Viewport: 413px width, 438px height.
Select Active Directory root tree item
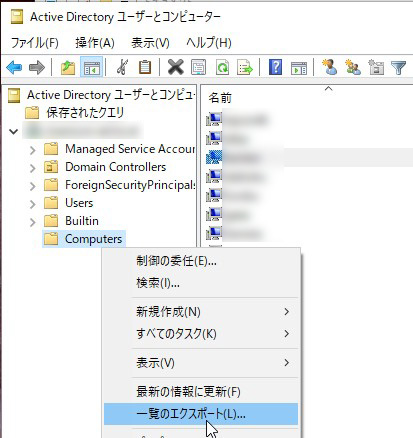[x=101, y=95]
